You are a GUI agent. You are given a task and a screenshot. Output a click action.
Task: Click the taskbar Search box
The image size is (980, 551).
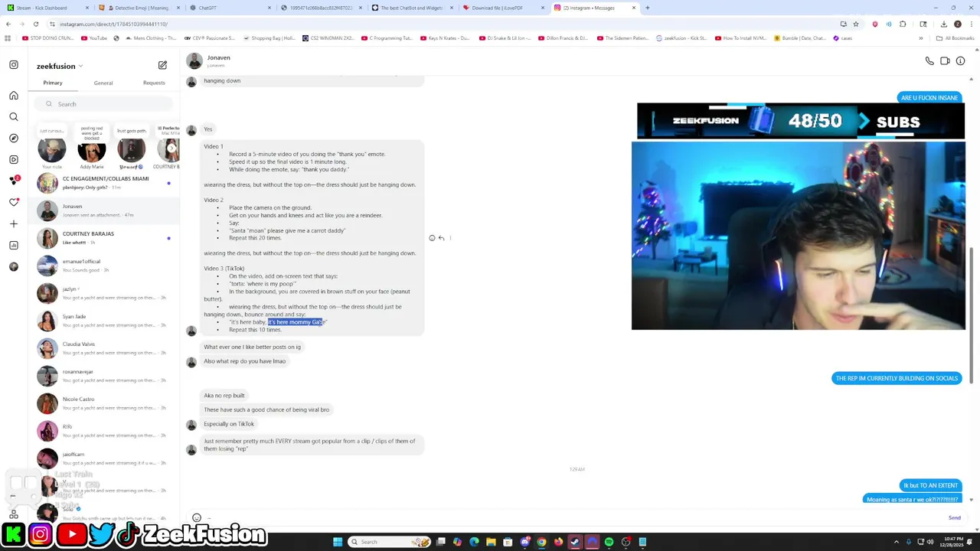click(390, 542)
